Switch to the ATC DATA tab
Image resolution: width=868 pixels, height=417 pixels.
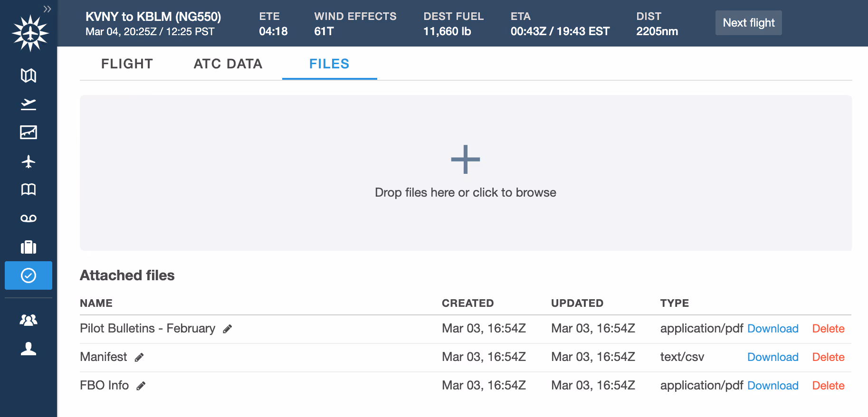click(x=228, y=64)
